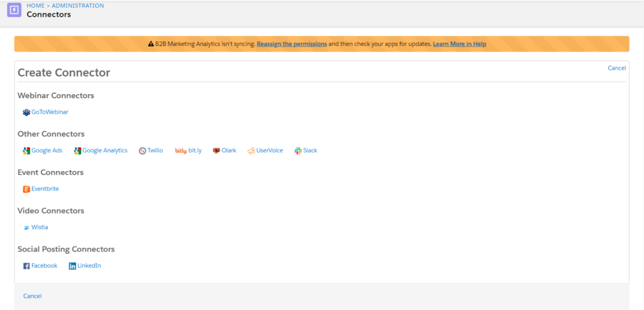644x310 pixels.
Task: Click the Google Ads logo icon
Action: tap(26, 151)
